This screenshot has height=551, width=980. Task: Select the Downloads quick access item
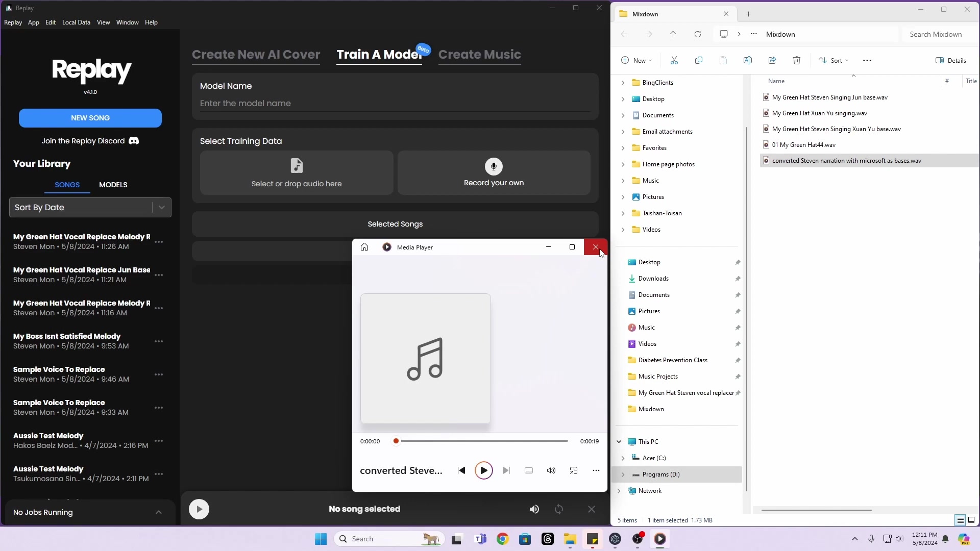pyautogui.click(x=653, y=279)
